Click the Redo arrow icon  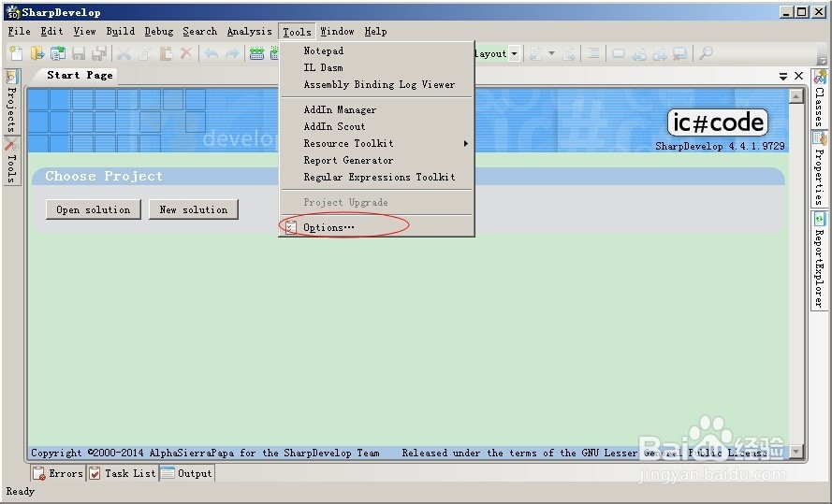point(232,53)
